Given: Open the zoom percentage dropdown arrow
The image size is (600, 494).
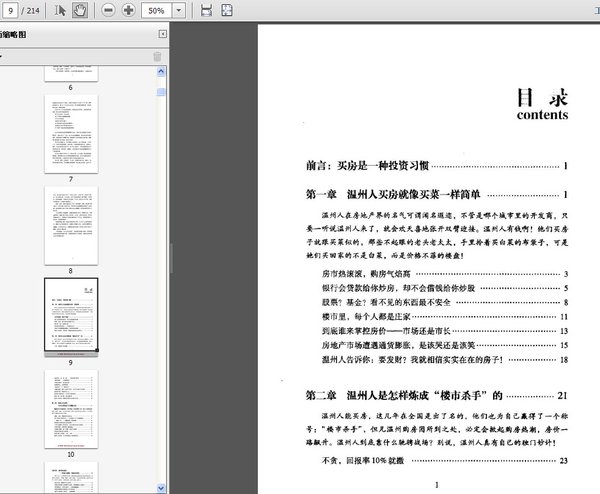Looking at the screenshot, I should tap(179, 10).
